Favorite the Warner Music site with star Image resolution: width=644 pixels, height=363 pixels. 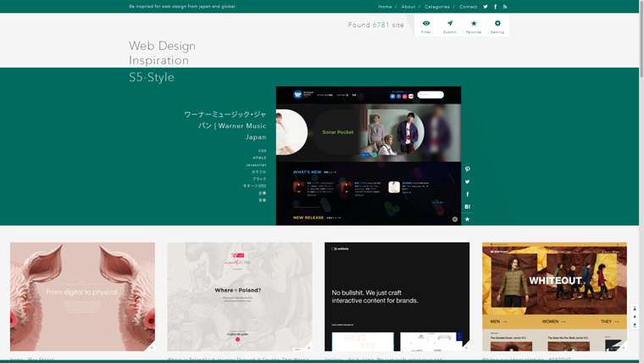(467, 219)
